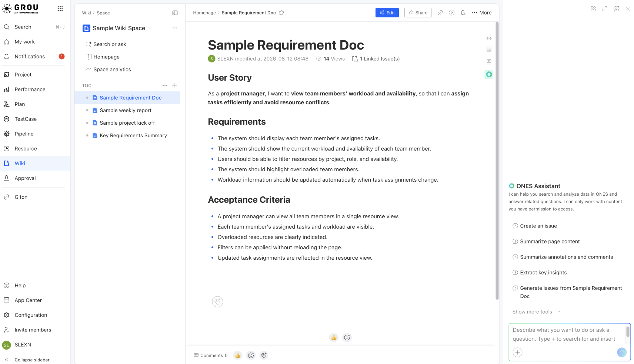Click Wiki breadcrumb in sidebar
Image resolution: width=634 pixels, height=364 pixels.
(86, 13)
